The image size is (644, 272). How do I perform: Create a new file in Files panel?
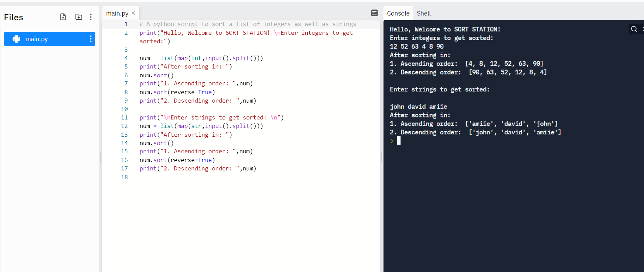(63, 17)
